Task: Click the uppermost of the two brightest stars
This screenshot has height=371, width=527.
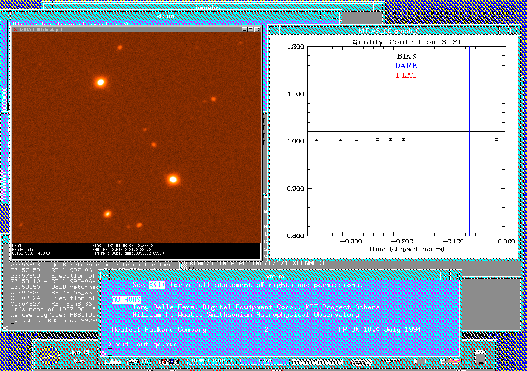Action: coord(100,82)
